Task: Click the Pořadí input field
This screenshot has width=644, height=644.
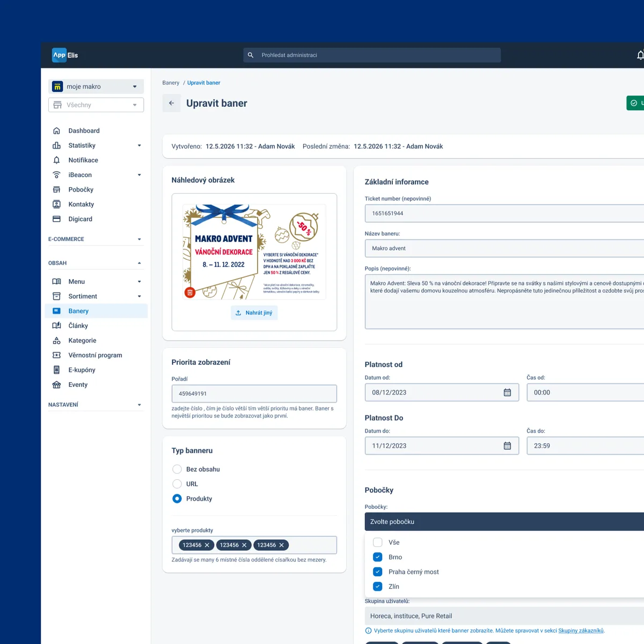Action: pos(254,393)
